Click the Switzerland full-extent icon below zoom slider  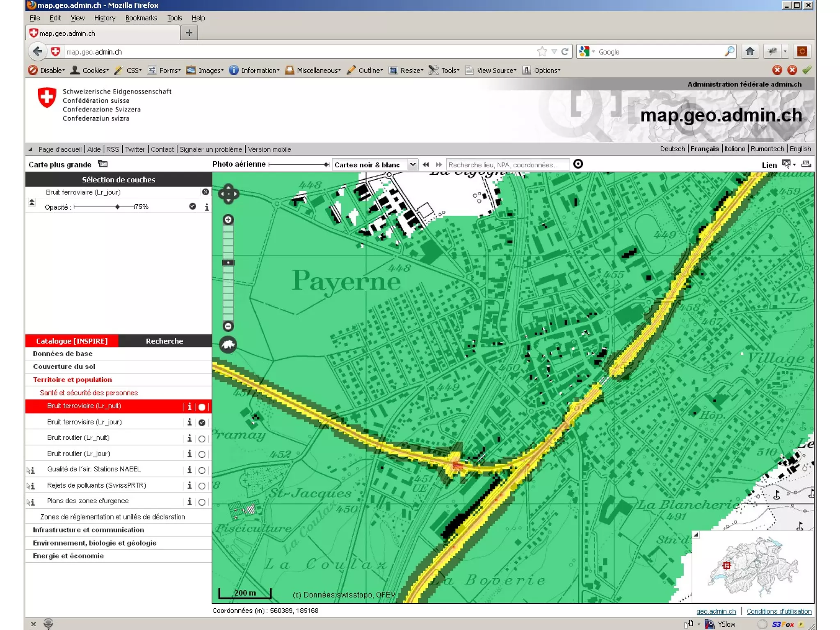tap(228, 345)
